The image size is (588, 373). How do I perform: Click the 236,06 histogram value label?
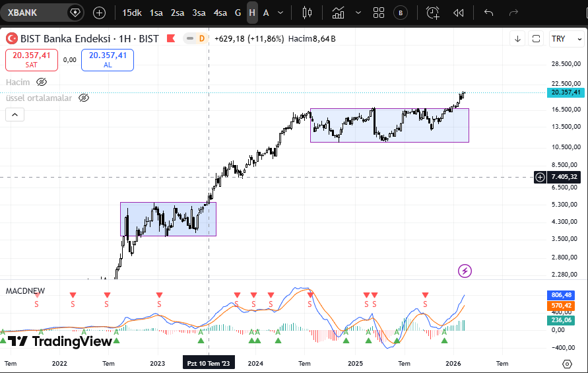[561, 320]
